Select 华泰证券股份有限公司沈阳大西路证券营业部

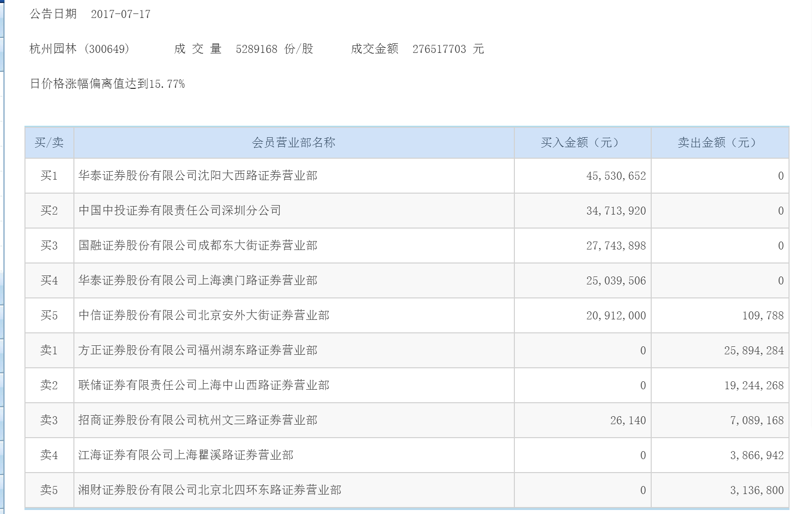tap(198, 176)
